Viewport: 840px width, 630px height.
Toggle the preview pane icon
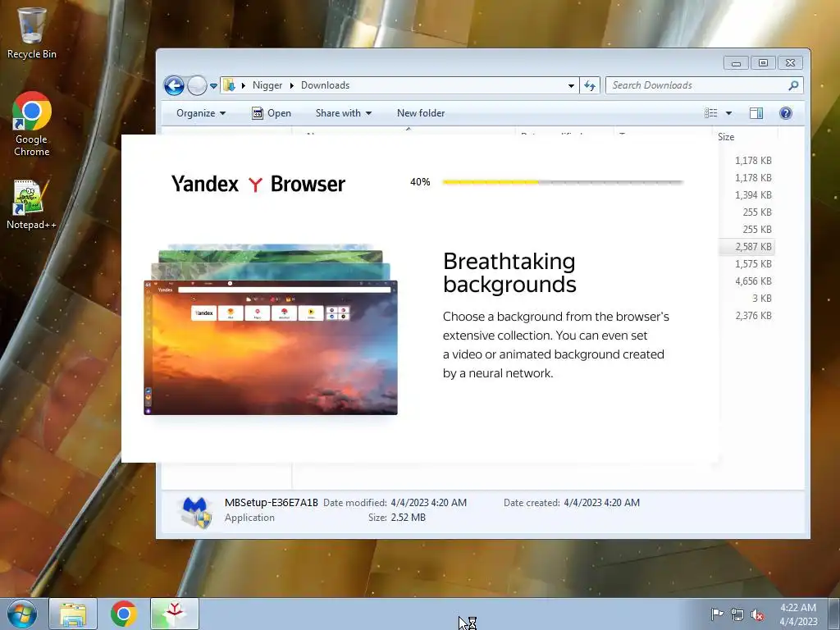click(756, 113)
